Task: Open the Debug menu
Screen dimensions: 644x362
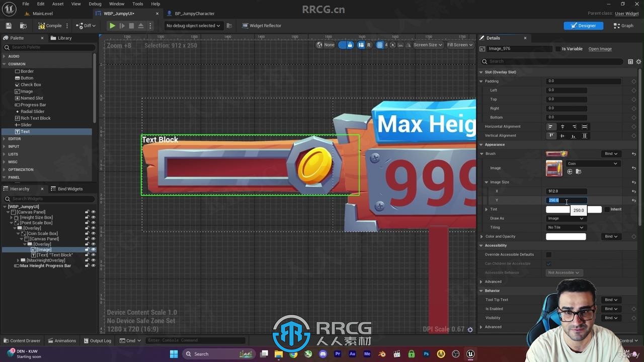Action: [95, 4]
